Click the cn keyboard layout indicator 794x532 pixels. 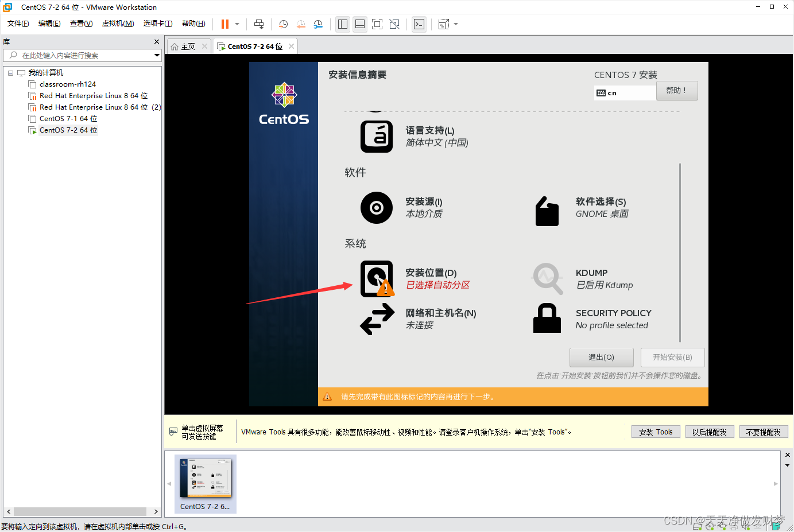coord(625,93)
